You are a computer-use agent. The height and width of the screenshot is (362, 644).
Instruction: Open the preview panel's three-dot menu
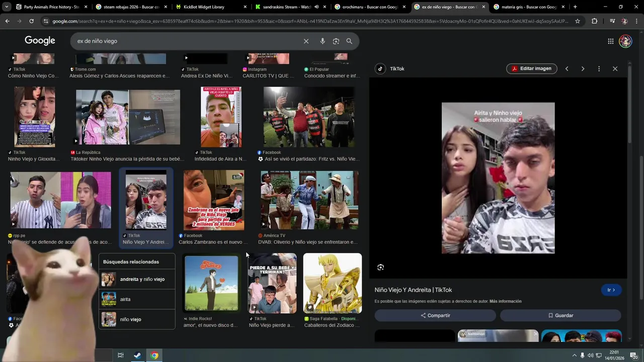pos(599,68)
